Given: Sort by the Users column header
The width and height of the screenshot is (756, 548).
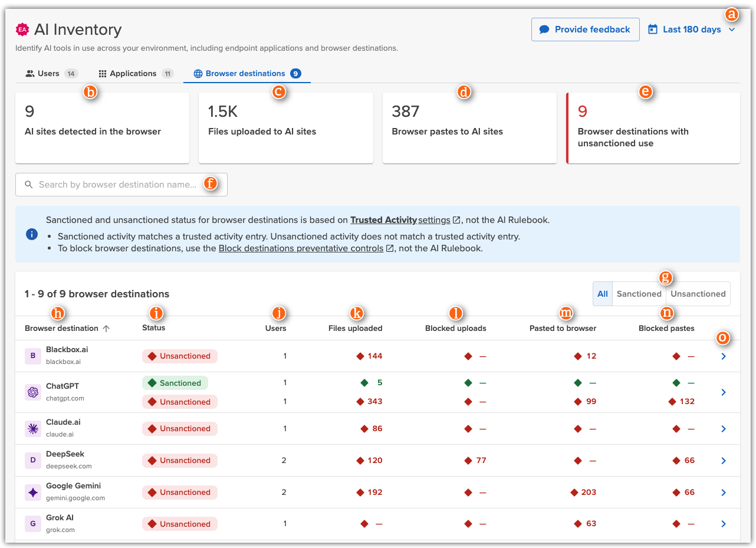Looking at the screenshot, I should click(275, 328).
